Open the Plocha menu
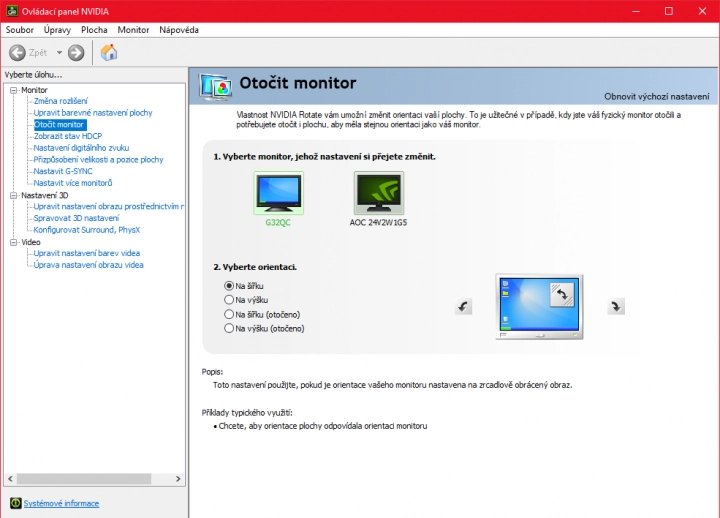The image size is (720, 518). [x=94, y=30]
